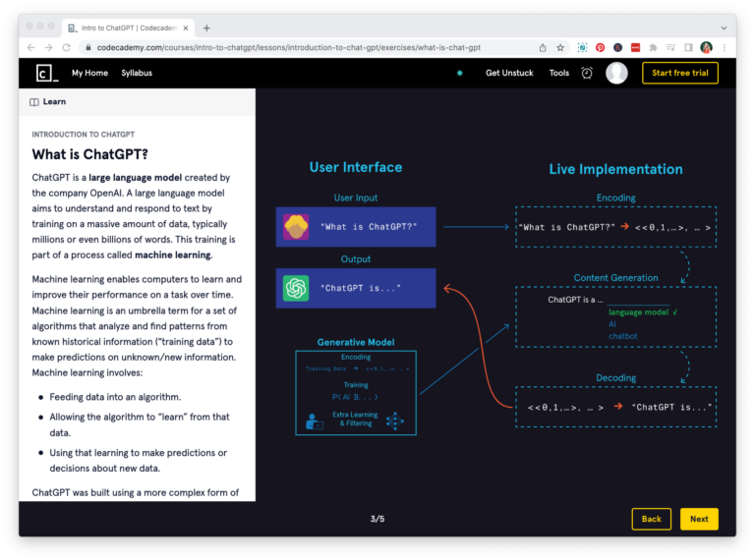Reload the page
This screenshot has width=755, height=560.
(x=66, y=47)
